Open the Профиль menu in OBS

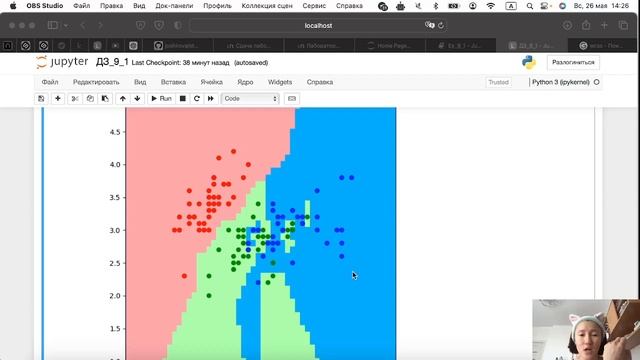pos(217,6)
